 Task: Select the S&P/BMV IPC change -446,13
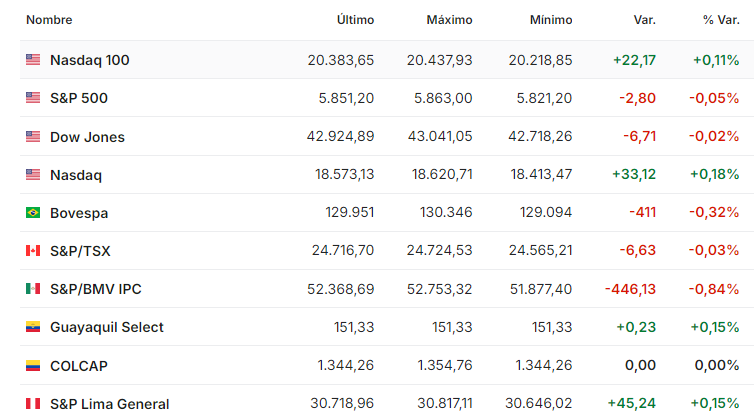click(x=630, y=289)
